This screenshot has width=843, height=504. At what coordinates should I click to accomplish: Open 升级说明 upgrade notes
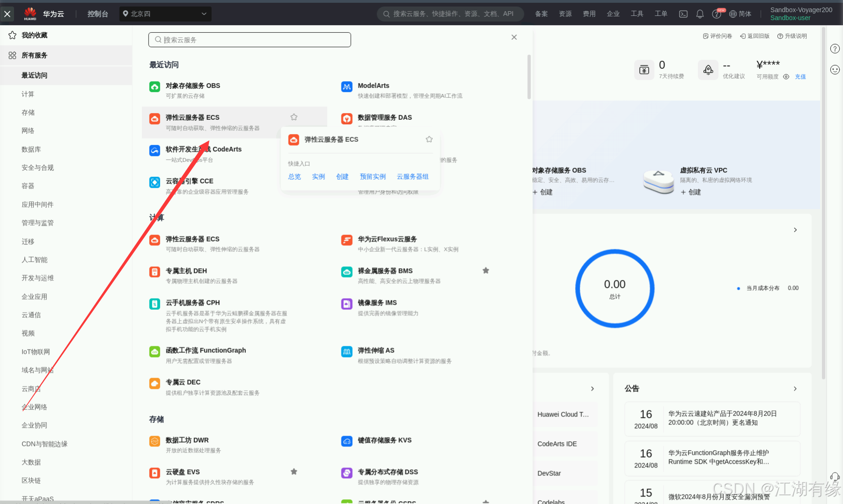coord(792,36)
